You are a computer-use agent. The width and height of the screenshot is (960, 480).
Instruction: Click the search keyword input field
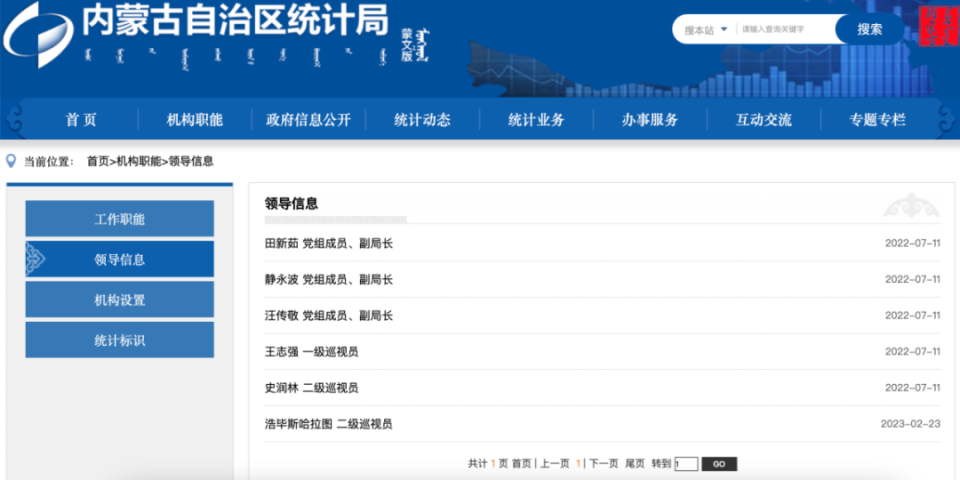click(x=786, y=29)
